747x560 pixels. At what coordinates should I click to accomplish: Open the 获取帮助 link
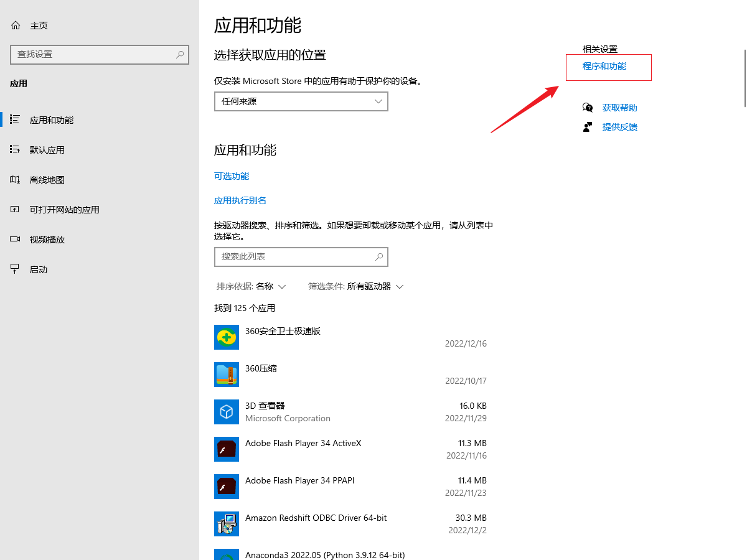coord(620,108)
